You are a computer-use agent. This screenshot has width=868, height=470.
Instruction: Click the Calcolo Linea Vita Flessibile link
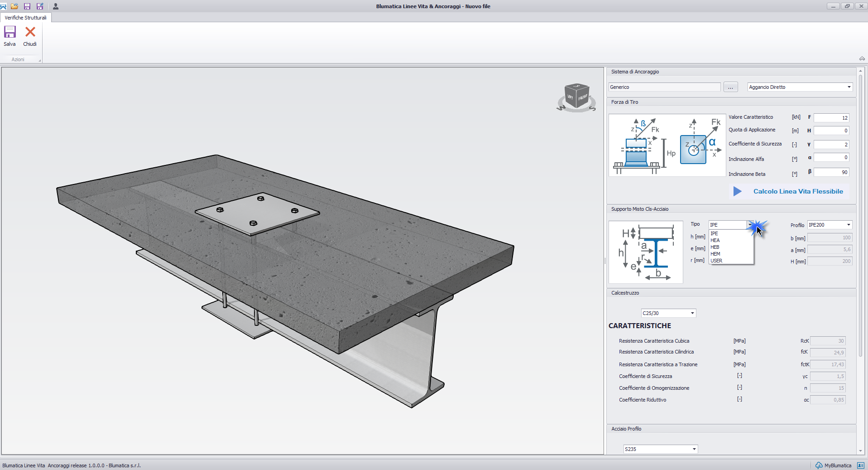pos(798,191)
